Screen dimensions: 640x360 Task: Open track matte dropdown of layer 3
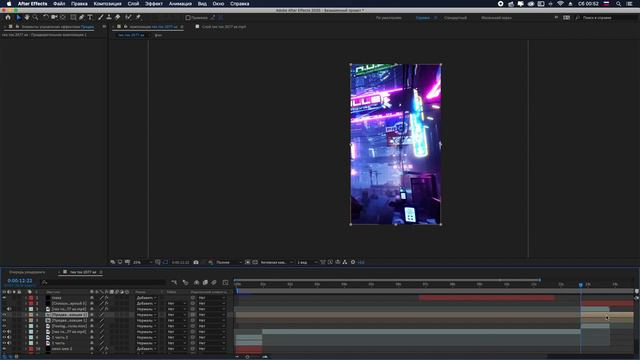pyautogui.click(x=176, y=309)
